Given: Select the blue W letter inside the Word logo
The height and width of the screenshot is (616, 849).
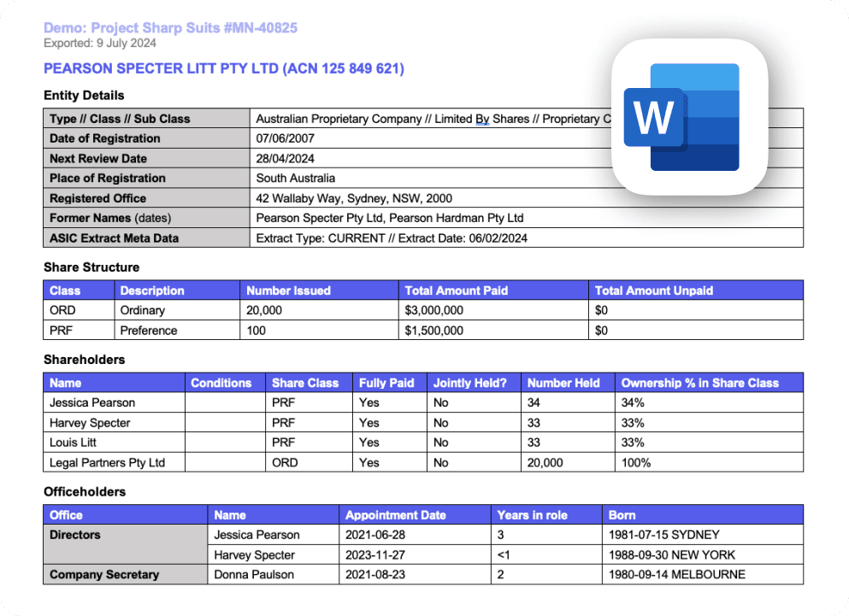Looking at the screenshot, I should point(655,119).
